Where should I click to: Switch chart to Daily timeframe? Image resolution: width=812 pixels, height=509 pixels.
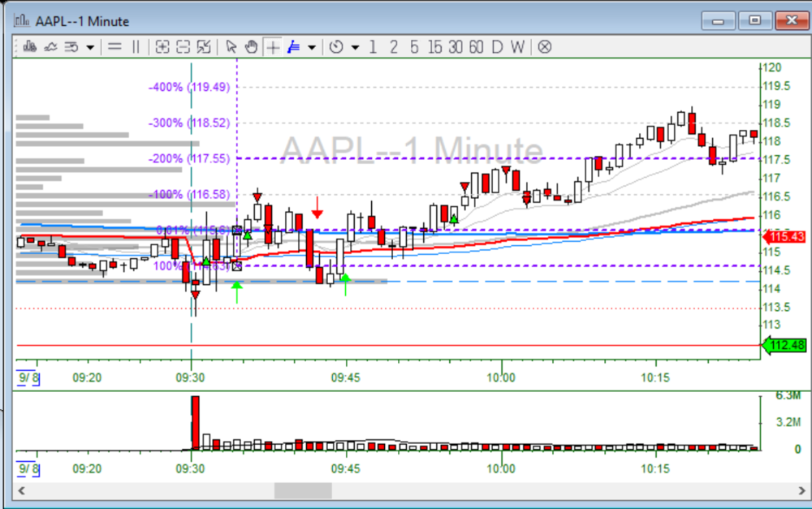pos(496,47)
